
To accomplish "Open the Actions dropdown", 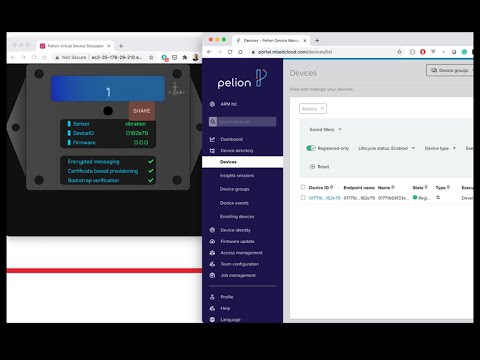I will point(313,109).
